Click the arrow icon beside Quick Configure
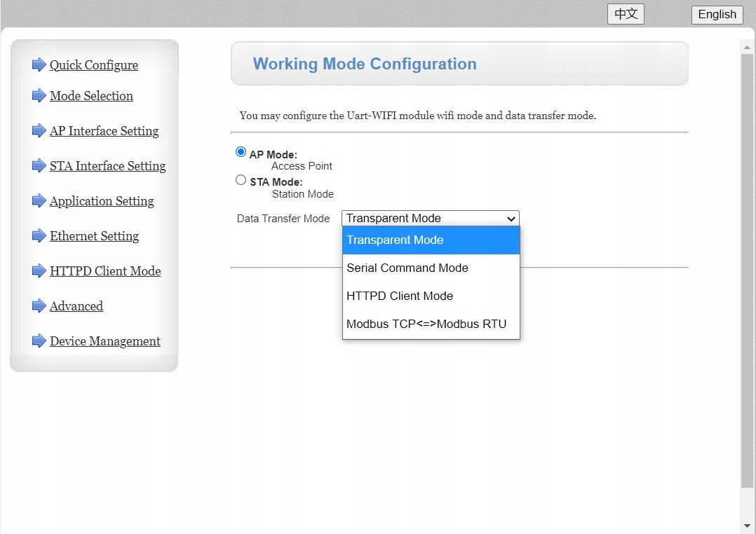The width and height of the screenshot is (756, 534). (x=39, y=65)
